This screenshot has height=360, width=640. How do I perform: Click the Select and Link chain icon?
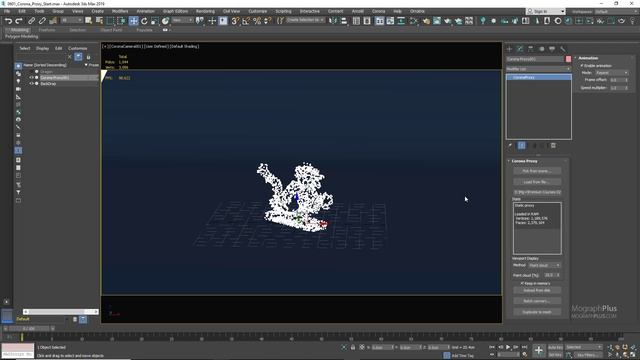click(x=31, y=21)
